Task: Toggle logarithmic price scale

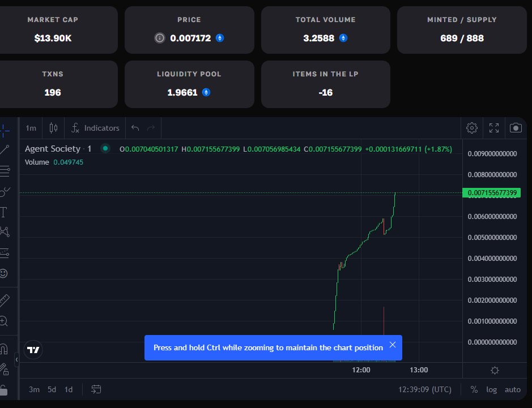Action: point(491,389)
